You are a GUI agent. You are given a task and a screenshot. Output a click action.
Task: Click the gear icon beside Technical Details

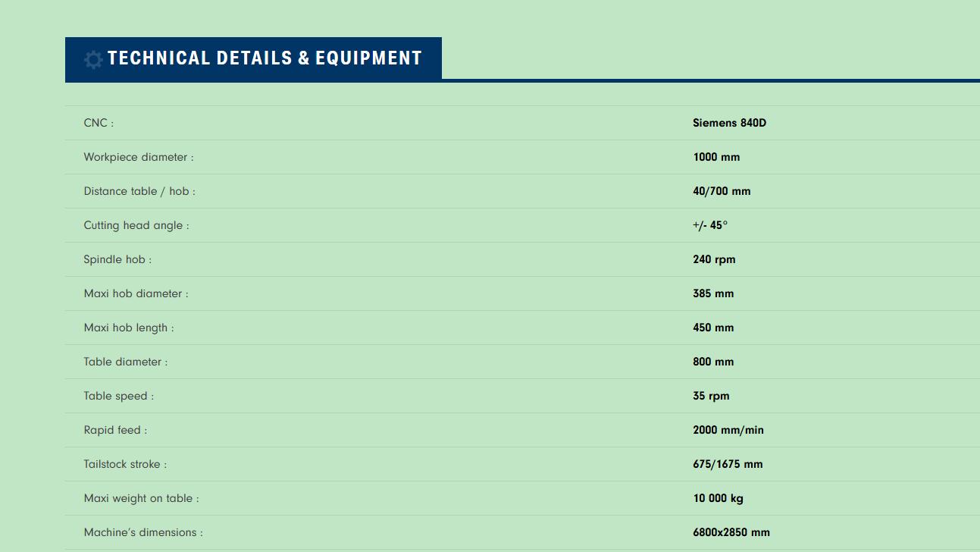coord(93,60)
